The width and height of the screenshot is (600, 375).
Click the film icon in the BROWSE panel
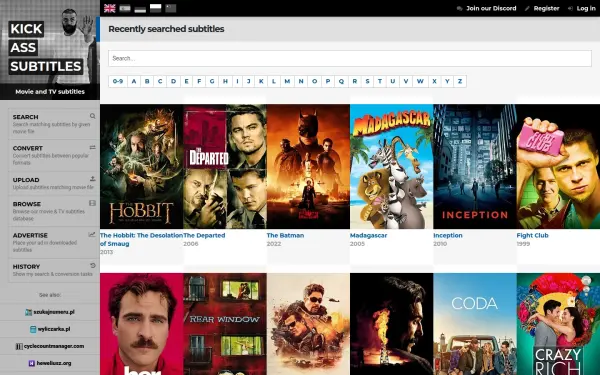click(x=93, y=203)
